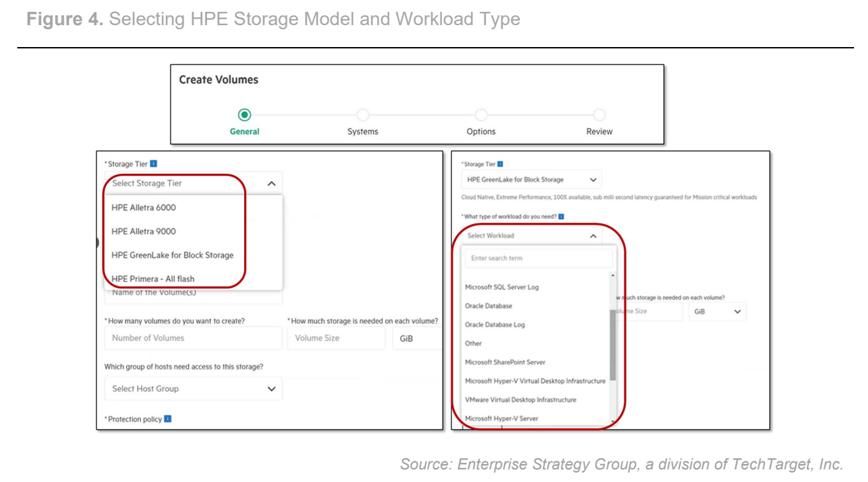Open the General step label
Screen dimensions: 868x482
244,131
